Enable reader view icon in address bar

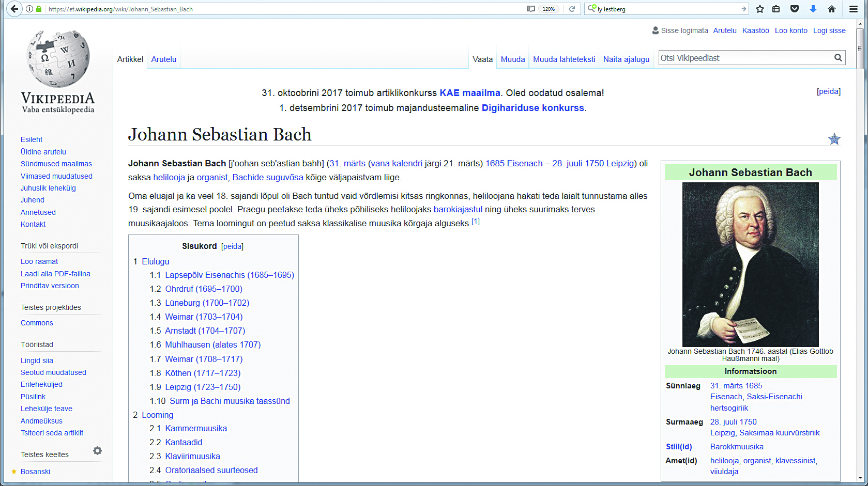[x=530, y=9]
